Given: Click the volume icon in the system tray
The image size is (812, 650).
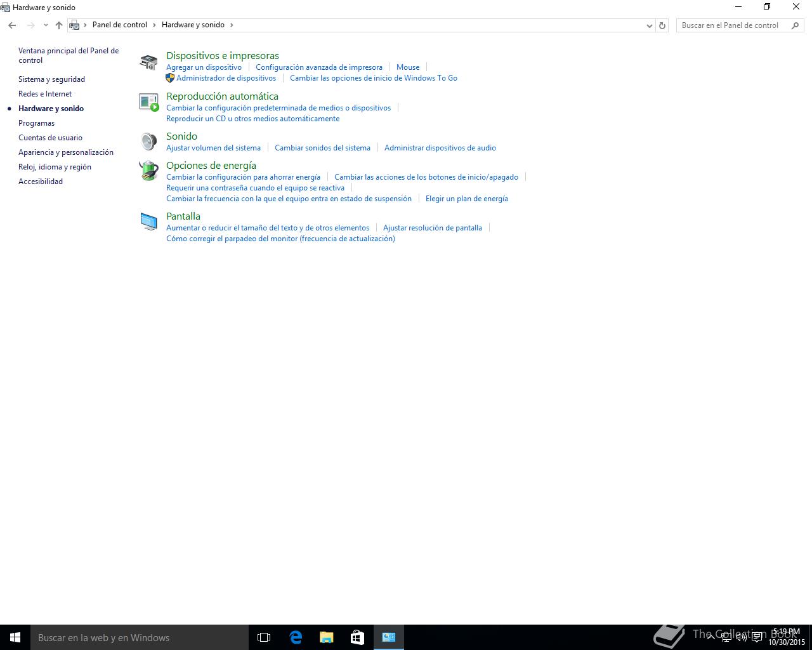Looking at the screenshot, I should [742, 637].
